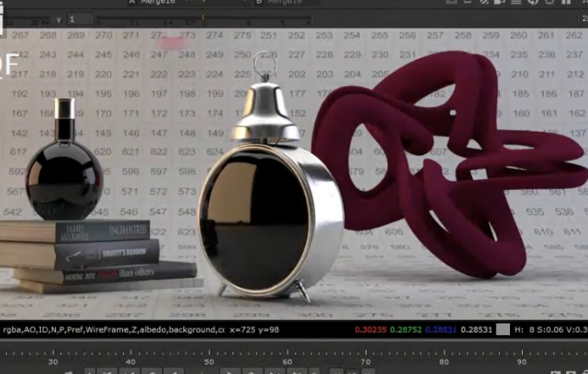Click the Y gamma toggle button
Screen dimensions: 588x374
[59, 20]
